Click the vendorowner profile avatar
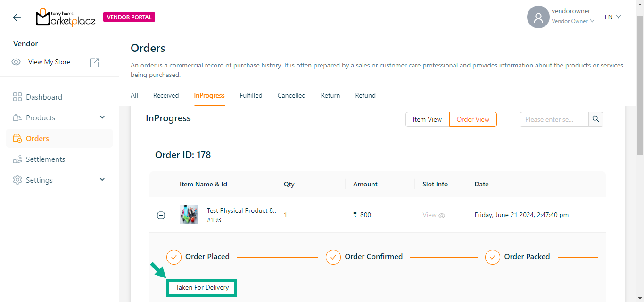 538,17
